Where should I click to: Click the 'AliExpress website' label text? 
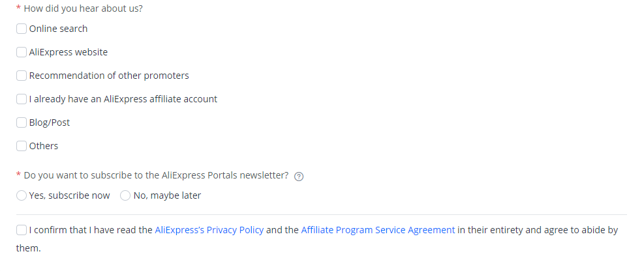pos(68,52)
